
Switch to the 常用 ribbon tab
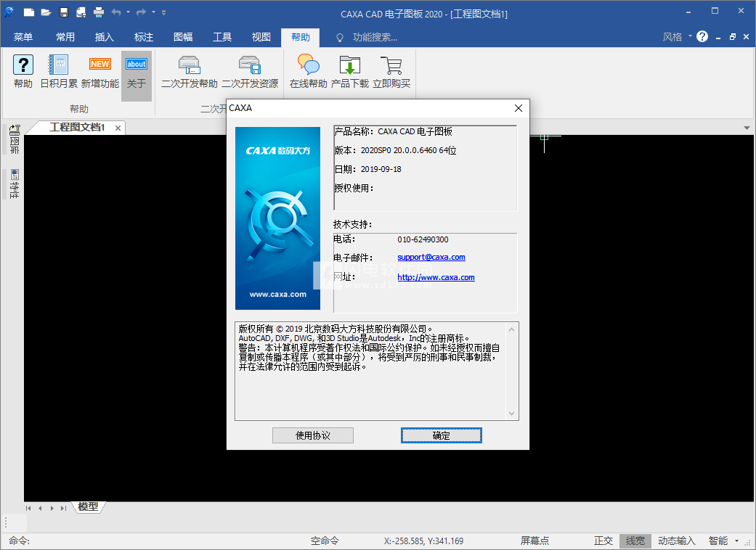tap(65, 37)
